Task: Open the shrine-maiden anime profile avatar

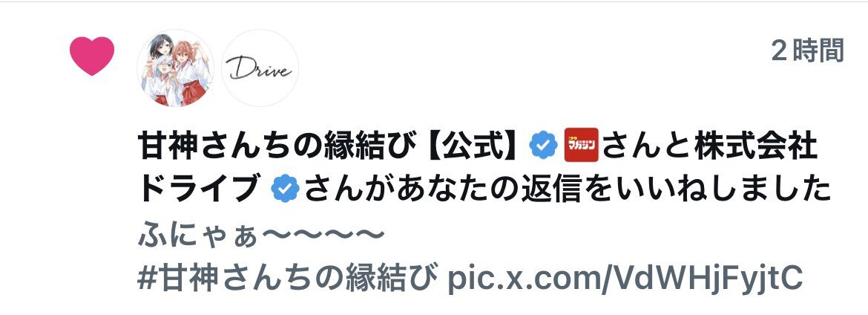Action: (x=176, y=68)
